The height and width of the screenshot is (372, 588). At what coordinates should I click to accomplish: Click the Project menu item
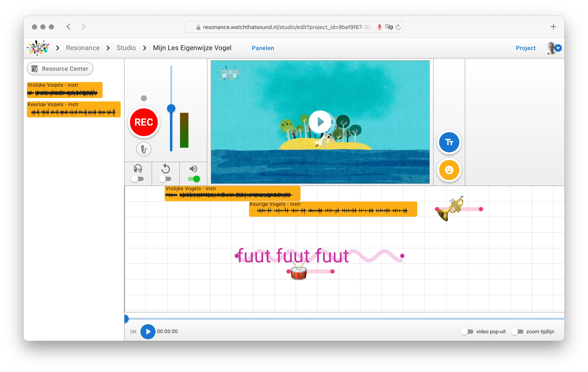coord(526,48)
